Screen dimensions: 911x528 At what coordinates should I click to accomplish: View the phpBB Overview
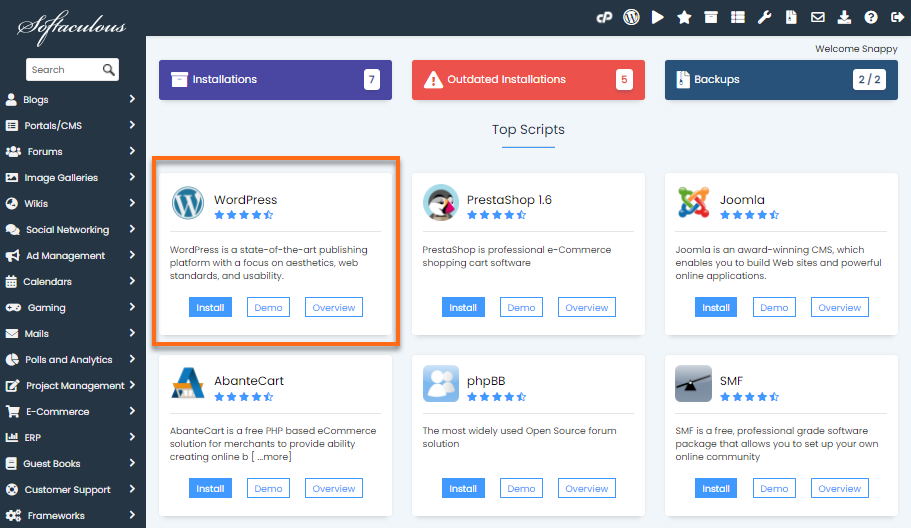click(x=587, y=489)
